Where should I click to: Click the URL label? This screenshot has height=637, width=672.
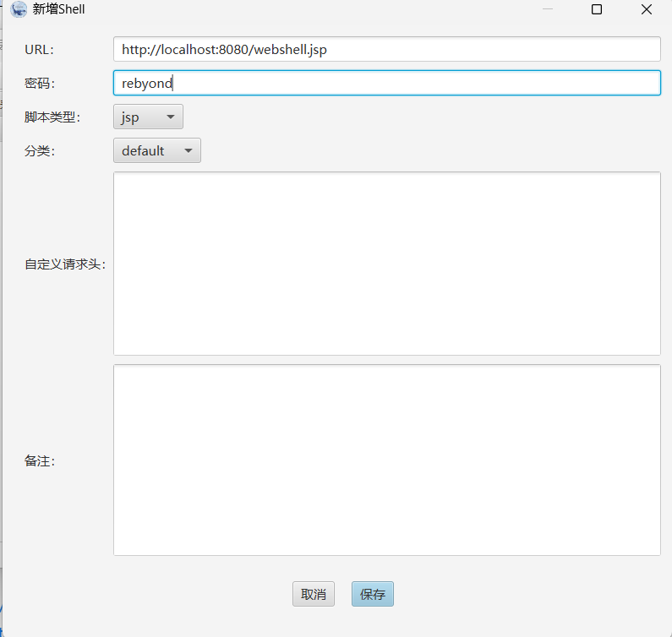pyautogui.click(x=39, y=50)
